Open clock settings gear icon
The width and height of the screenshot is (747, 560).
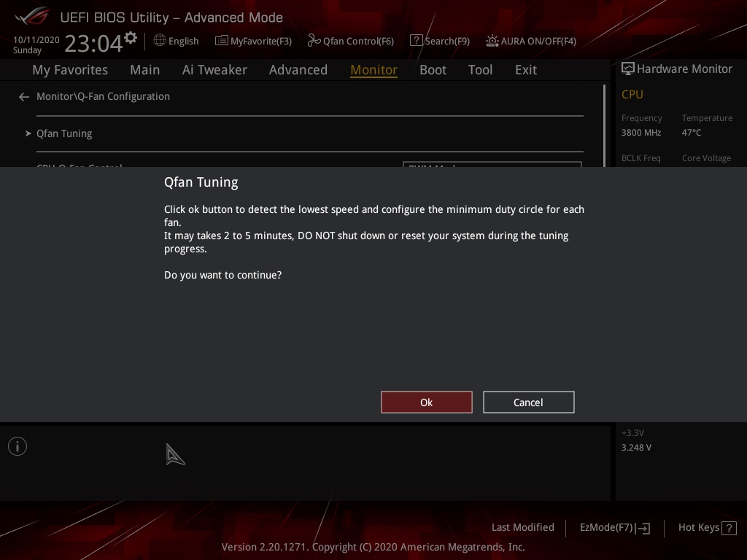click(131, 38)
